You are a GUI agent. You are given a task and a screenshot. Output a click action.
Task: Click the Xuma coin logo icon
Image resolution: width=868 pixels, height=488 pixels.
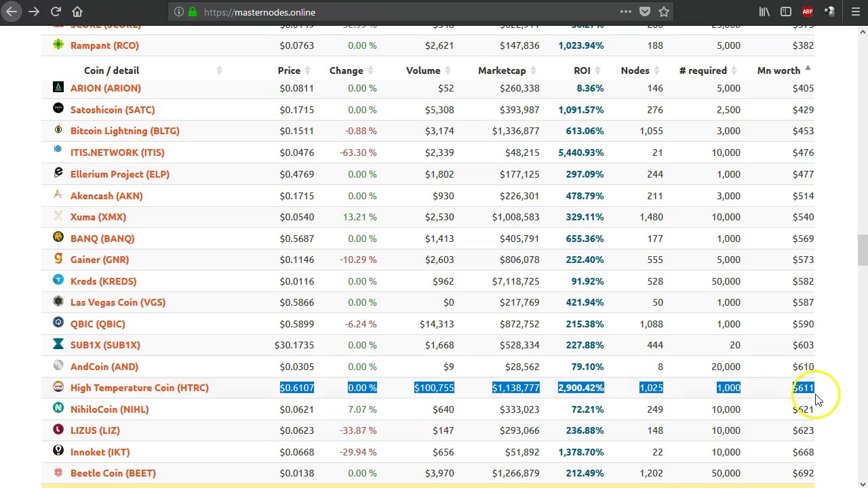tap(58, 216)
